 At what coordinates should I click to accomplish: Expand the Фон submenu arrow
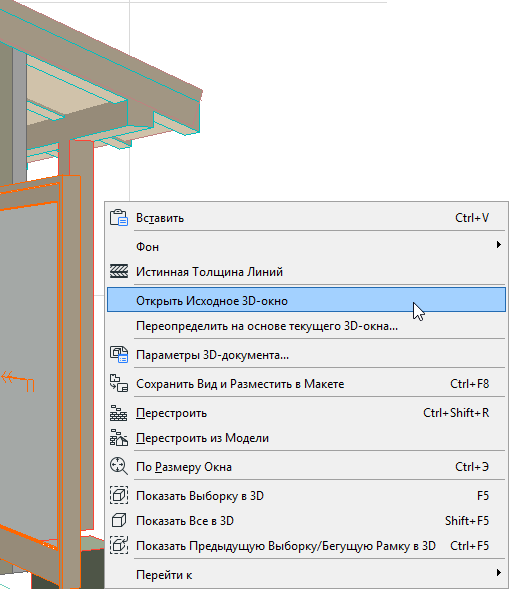(498, 245)
